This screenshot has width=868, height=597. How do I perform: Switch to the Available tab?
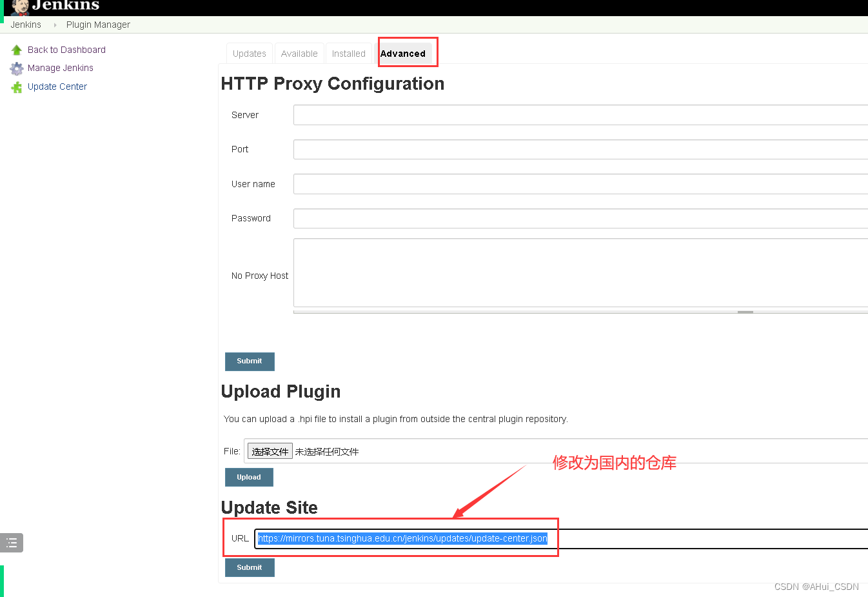coord(299,54)
